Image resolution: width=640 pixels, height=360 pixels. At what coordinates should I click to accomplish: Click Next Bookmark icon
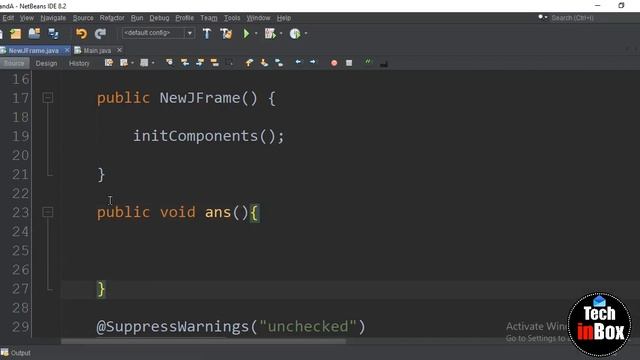[x=264, y=63]
